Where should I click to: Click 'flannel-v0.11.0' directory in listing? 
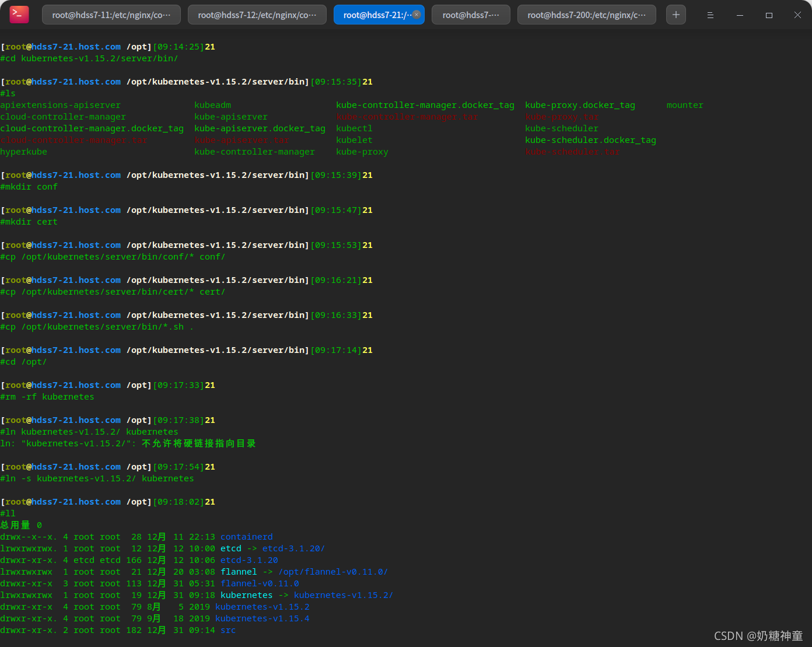[260, 583]
